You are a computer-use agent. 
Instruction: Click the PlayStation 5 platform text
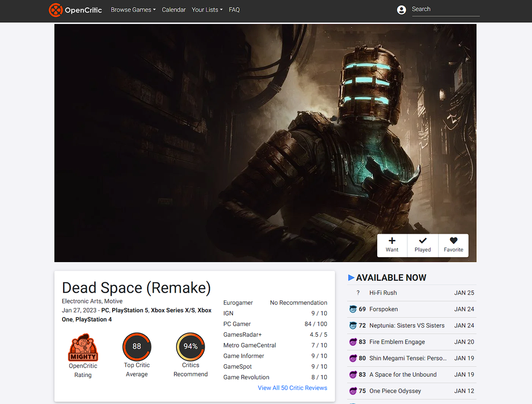(130, 310)
